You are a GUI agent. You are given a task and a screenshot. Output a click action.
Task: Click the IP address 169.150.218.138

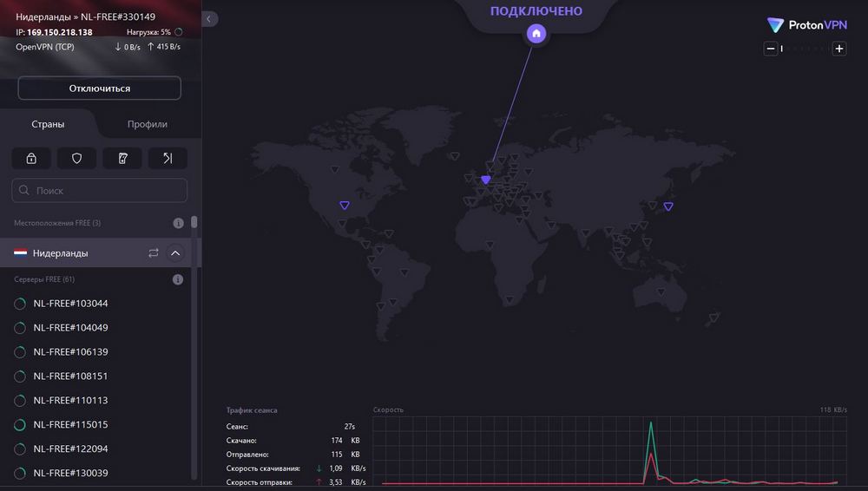pyautogui.click(x=60, y=32)
